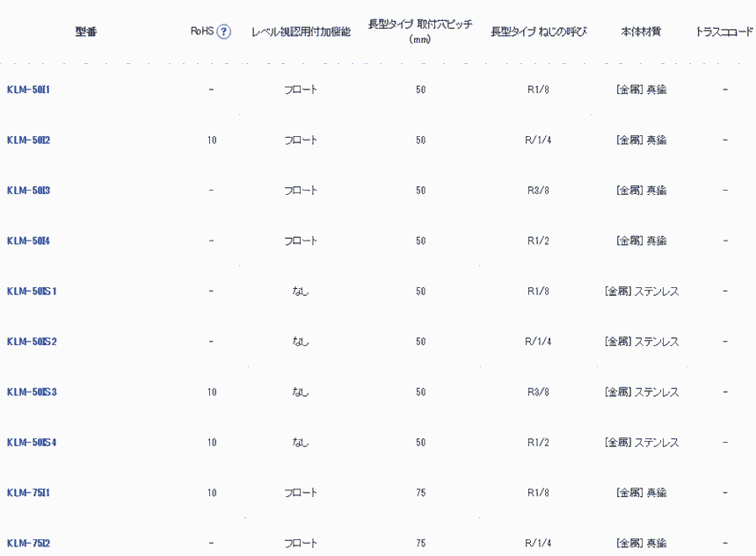View details for KLM-50IS3
The height and width of the screenshot is (556, 756).
pyautogui.click(x=32, y=392)
